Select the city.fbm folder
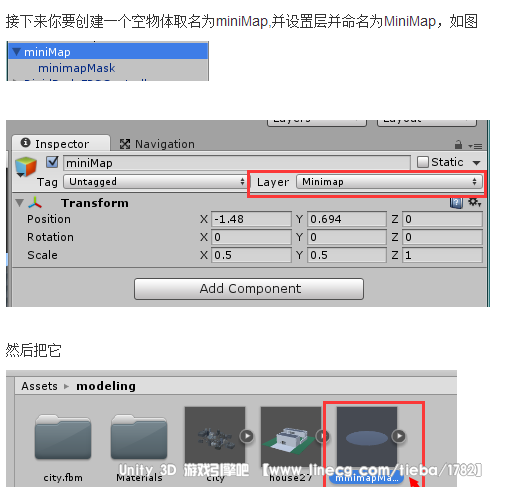 click(63, 437)
